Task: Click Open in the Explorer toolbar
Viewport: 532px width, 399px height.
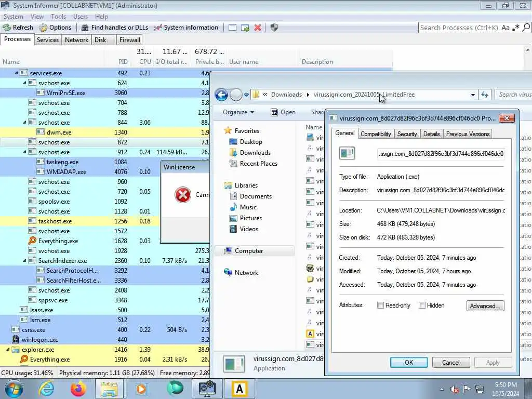Action: (283, 112)
